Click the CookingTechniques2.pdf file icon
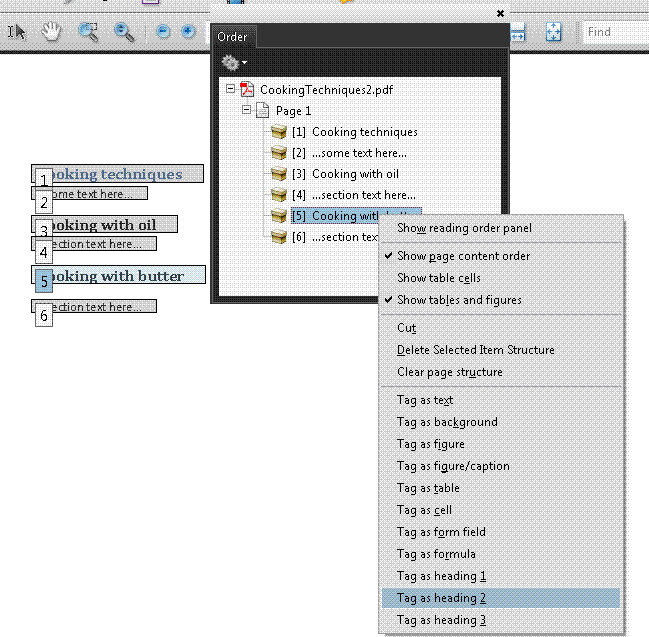The width and height of the screenshot is (649, 637). pyautogui.click(x=248, y=90)
